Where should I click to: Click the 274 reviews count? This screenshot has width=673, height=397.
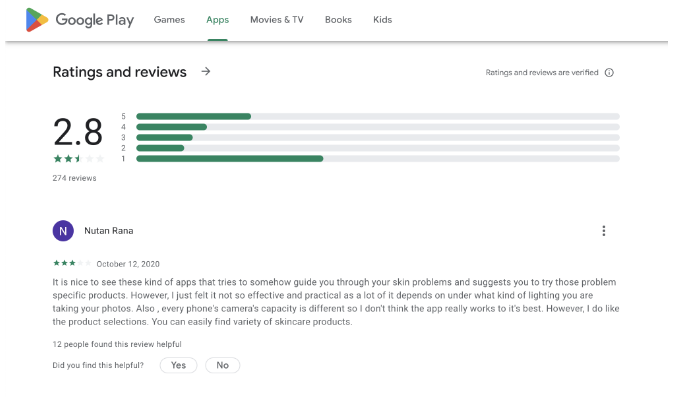(74, 178)
